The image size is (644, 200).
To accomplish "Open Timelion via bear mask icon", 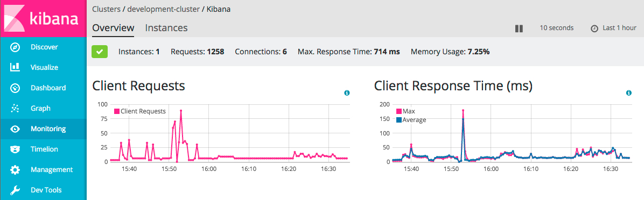I will (x=15, y=149).
